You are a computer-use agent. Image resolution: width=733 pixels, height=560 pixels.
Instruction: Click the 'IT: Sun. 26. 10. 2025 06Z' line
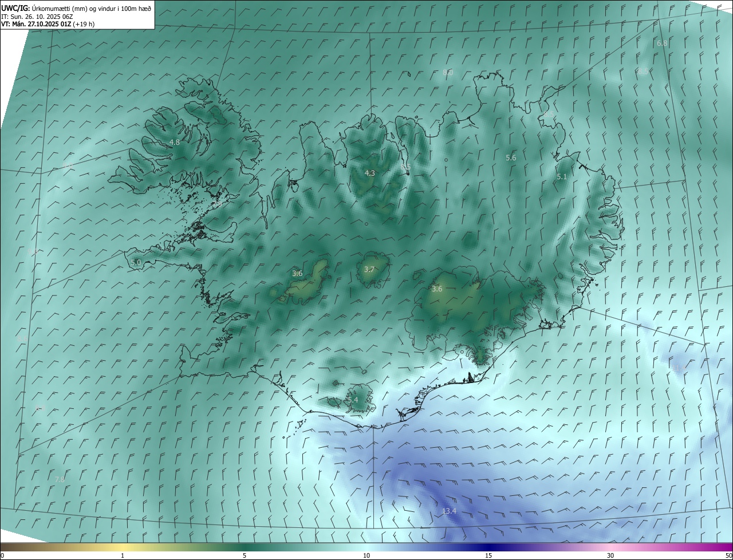36,17
